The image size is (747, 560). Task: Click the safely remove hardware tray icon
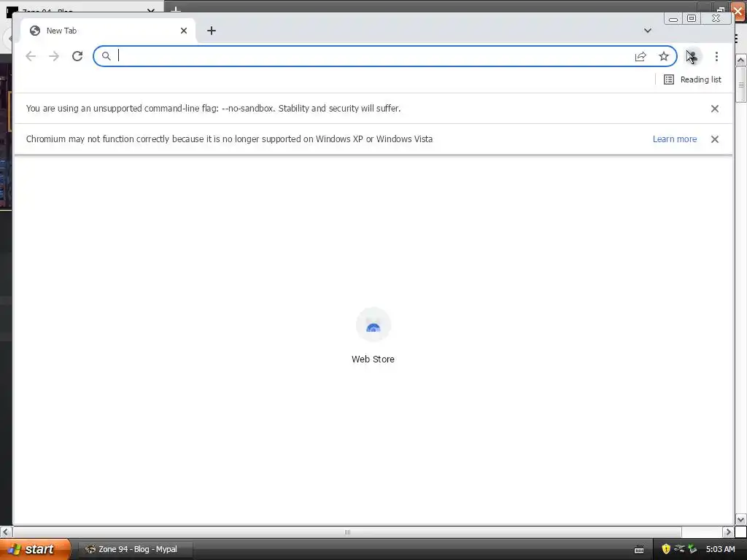pyautogui.click(x=692, y=549)
